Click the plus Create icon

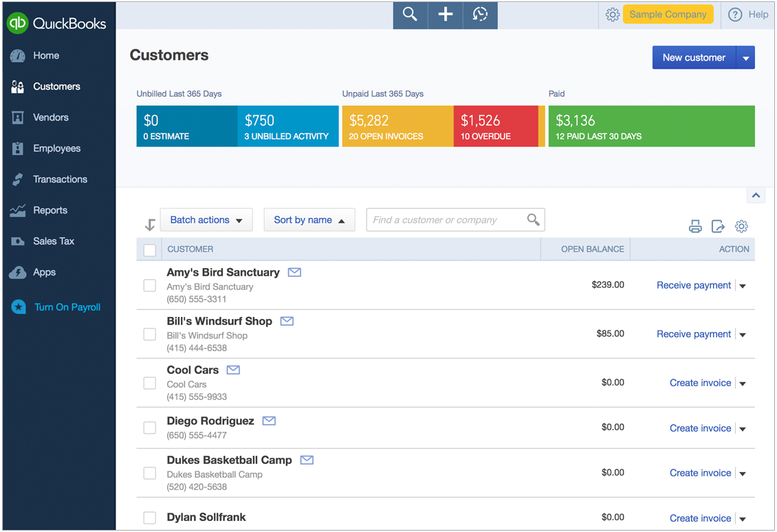point(445,14)
